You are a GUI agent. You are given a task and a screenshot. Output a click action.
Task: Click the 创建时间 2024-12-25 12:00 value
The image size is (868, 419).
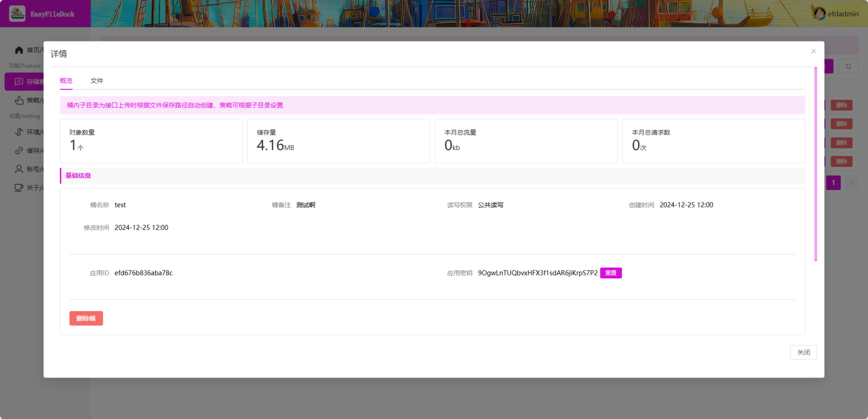(686, 205)
